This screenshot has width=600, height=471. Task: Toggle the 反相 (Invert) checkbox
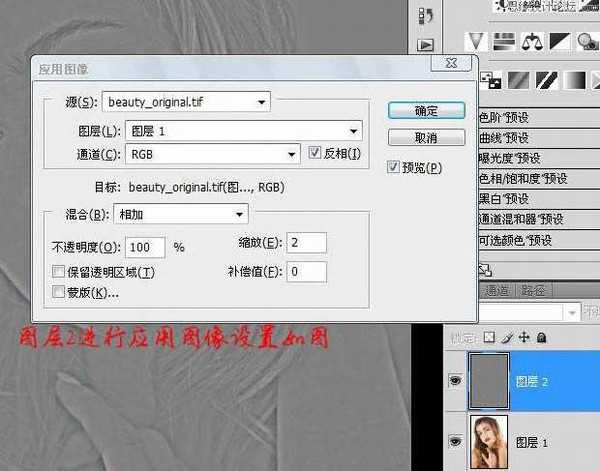pos(315,154)
